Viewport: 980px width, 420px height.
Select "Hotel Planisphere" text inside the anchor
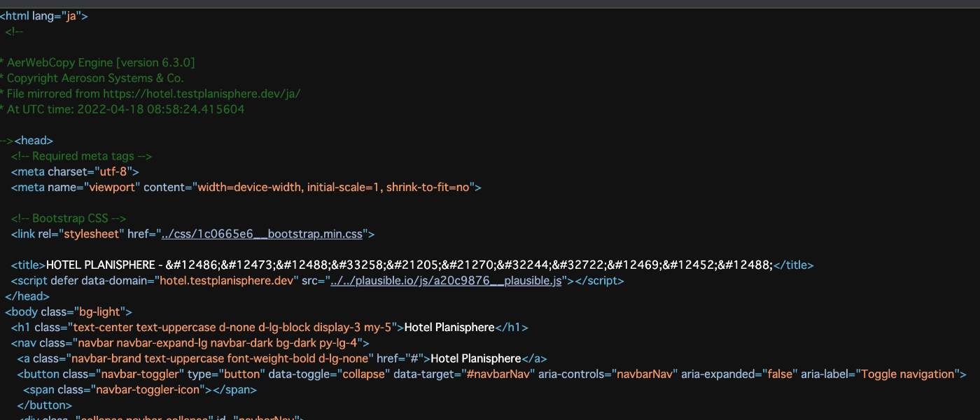(x=476, y=358)
